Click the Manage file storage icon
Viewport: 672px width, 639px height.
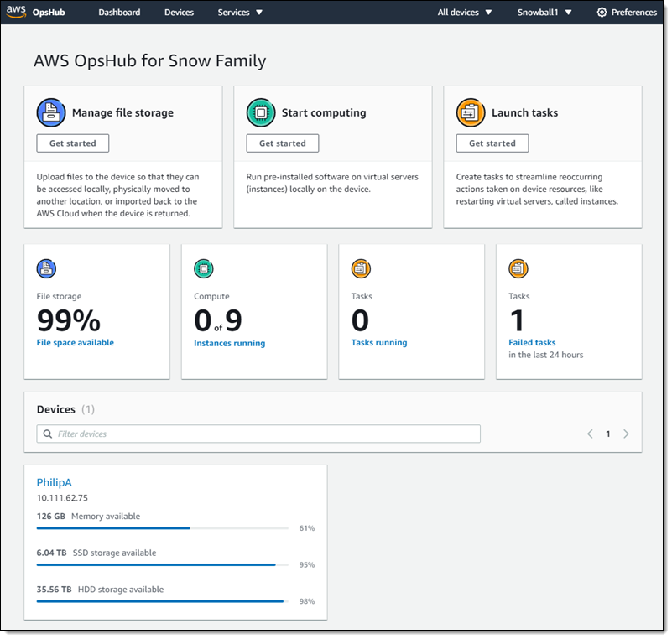pyautogui.click(x=49, y=112)
